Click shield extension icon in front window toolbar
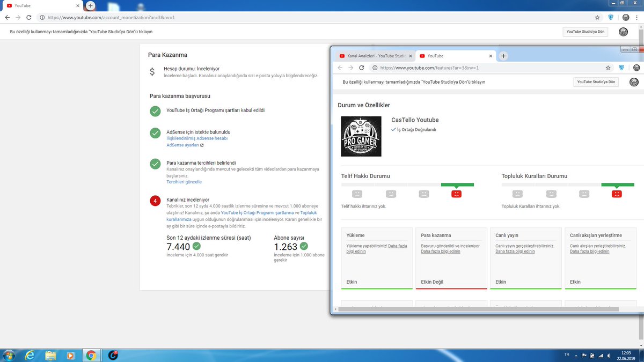The width and height of the screenshot is (644, 362). tap(621, 68)
